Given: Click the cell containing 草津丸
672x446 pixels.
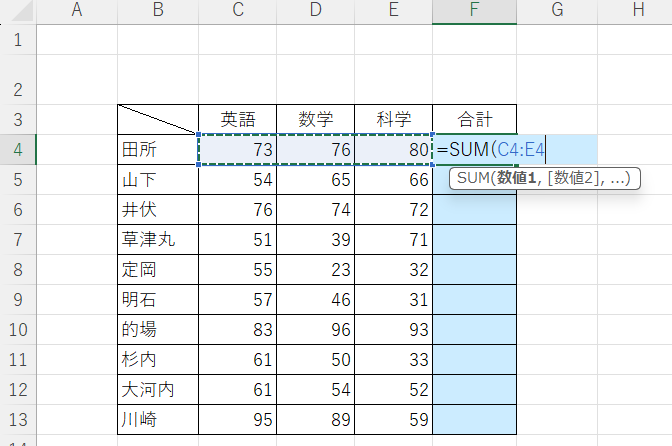Looking at the screenshot, I should [x=157, y=240].
